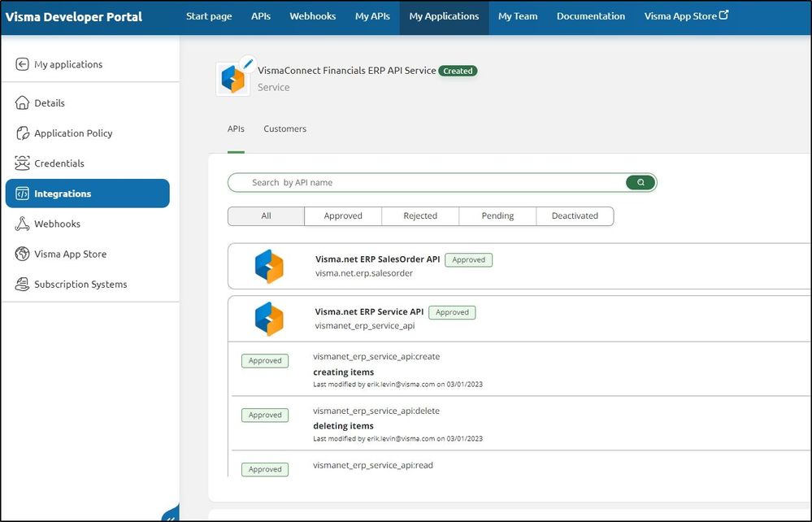Open My Team in top navigation
The image size is (812, 522).
tap(517, 16)
